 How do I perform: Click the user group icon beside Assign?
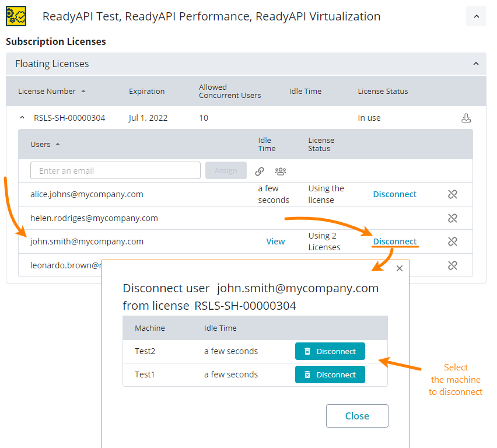(x=281, y=171)
